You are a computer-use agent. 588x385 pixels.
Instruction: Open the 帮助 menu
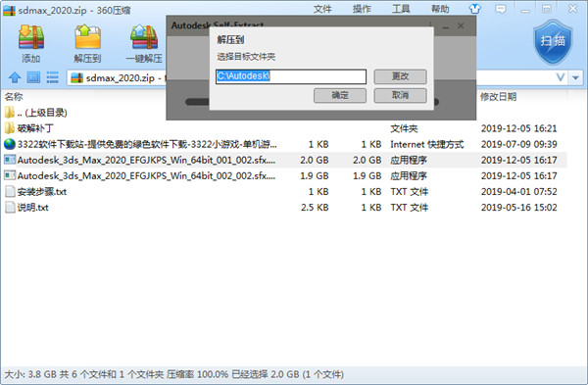pyautogui.click(x=440, y=9)
